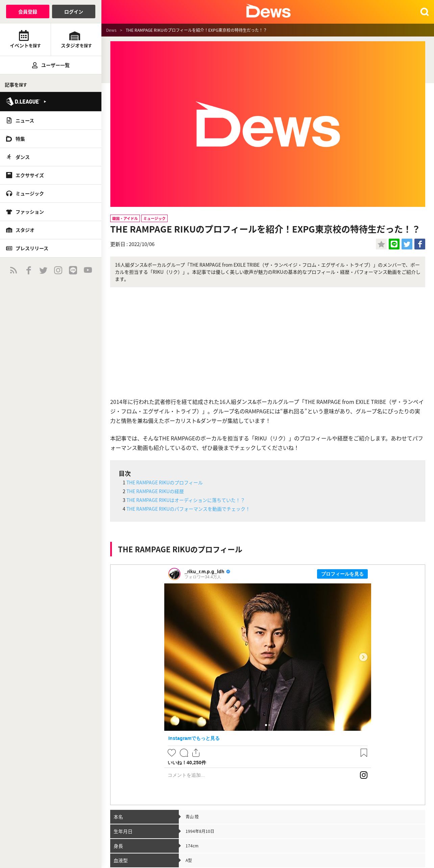Click the ログイン button
The height and width of the screenshot is (868, 434).
tap(74, 11)
